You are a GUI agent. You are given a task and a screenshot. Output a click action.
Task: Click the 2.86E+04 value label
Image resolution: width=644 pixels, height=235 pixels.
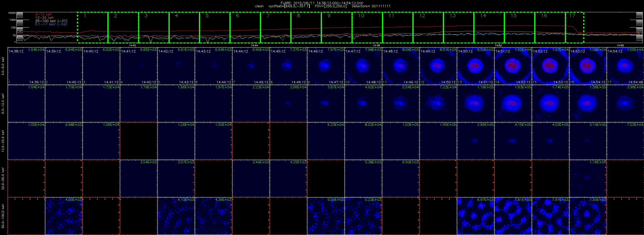(298, 87)
